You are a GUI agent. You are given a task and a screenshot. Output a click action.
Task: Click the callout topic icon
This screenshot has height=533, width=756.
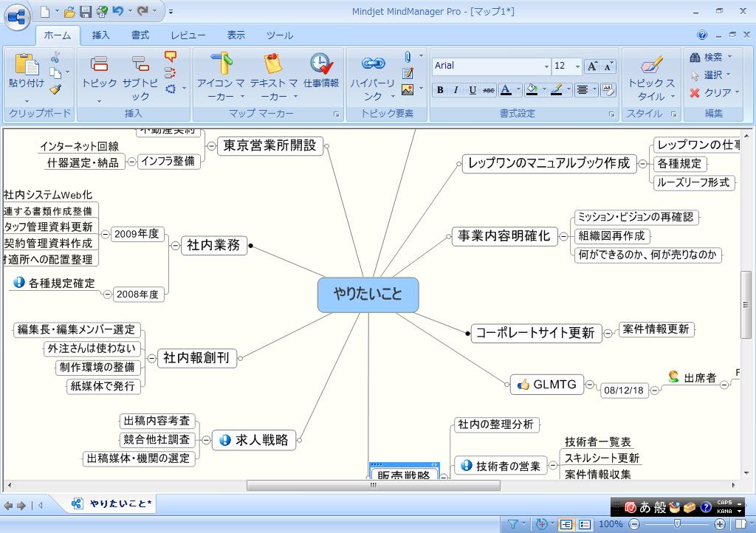[171, 57]
